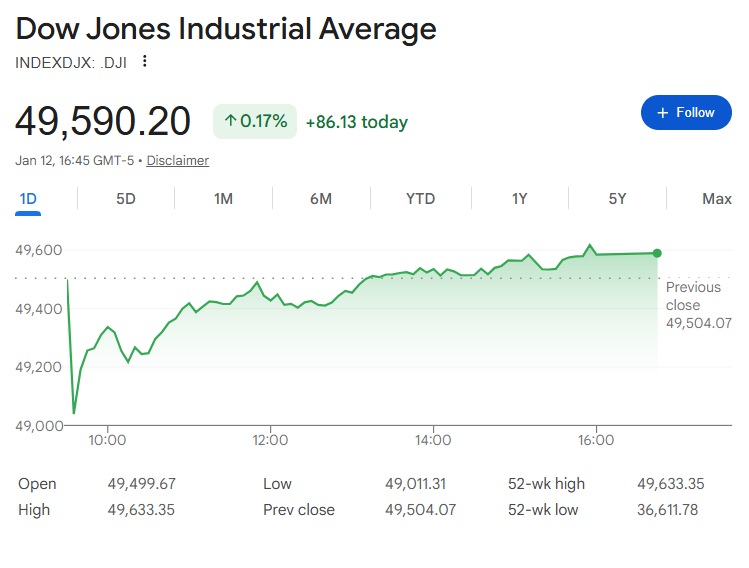Click the Follow button
Image resolution: width=749 pixels, height=568 pixels.
tap(685, 113)
